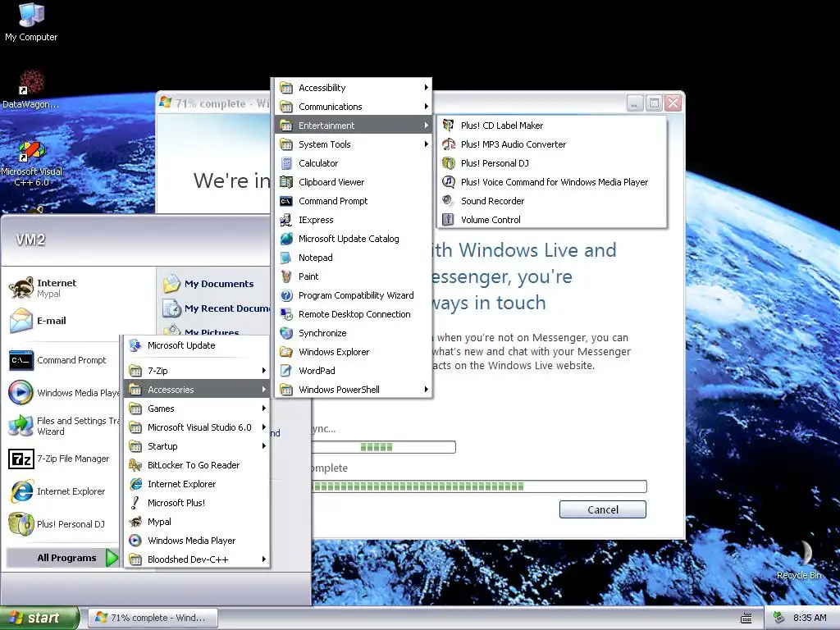Open My Recent Documents link

216,308
